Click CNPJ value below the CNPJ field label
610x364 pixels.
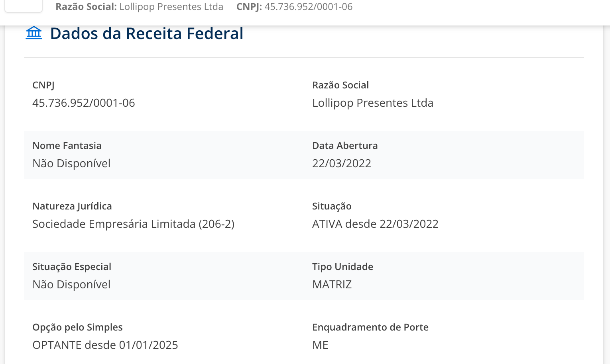coord(84,103)
